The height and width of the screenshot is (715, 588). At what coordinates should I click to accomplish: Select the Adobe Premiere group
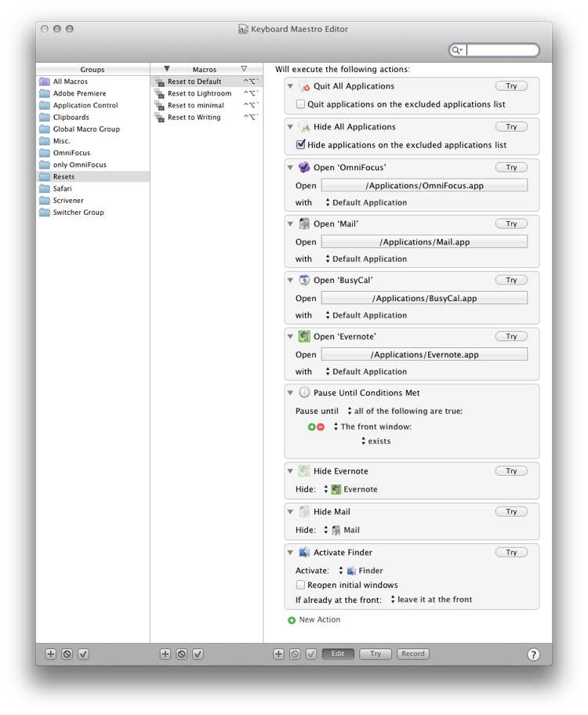tap(93, 93)
